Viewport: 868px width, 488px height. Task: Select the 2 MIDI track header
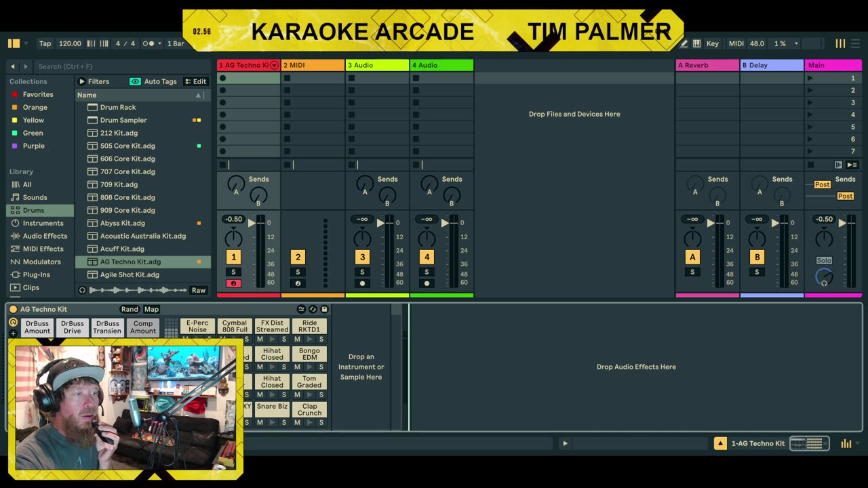[x=313, y=65]
